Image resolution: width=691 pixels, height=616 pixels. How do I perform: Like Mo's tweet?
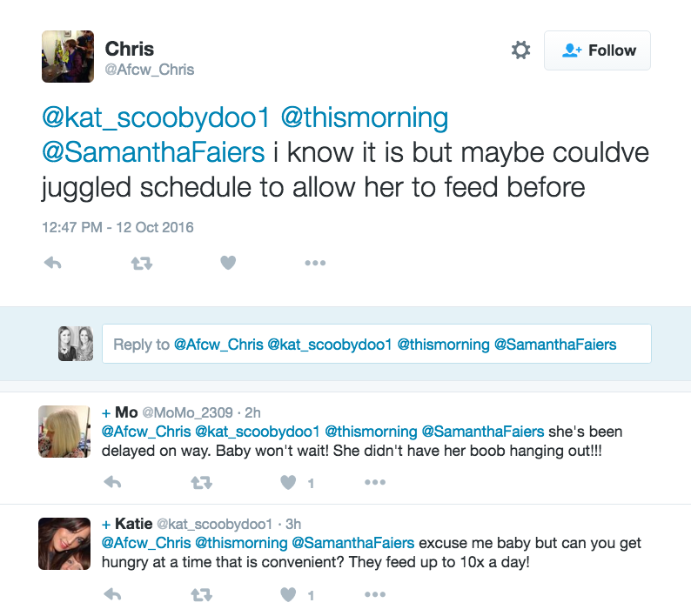(x=289, y=482)
